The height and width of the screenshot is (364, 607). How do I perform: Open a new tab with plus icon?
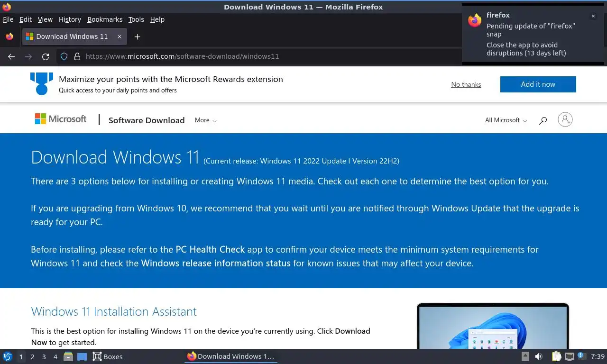tap(137, 36)
